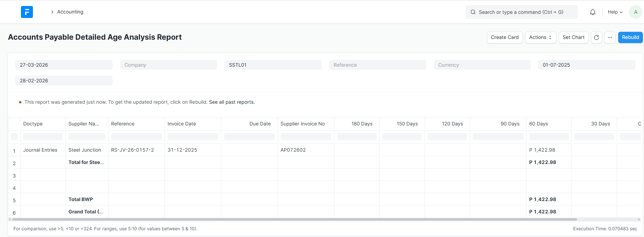
Task: Click the search magnifier icon
Action: 473,12
